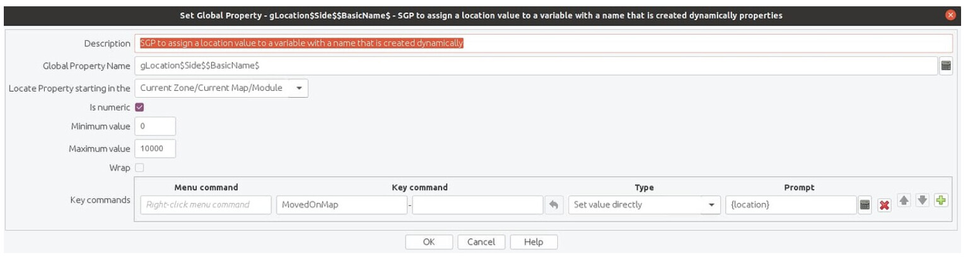Enable the Wrap checkbox
The height and width of the screenshot is (265, 980).
[139, 168]
